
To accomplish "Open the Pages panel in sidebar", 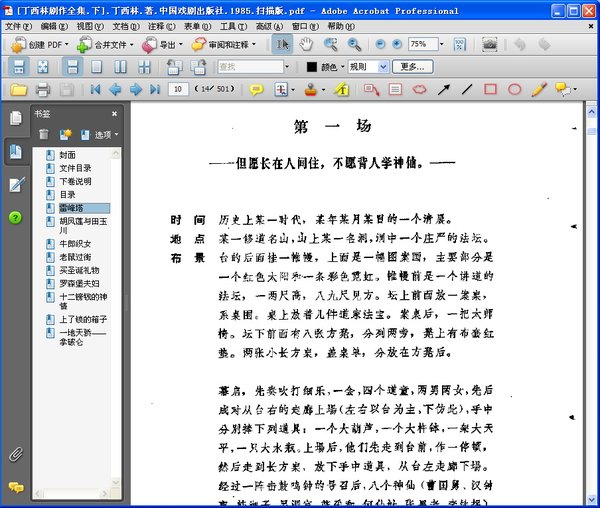I will click(16, 118).
